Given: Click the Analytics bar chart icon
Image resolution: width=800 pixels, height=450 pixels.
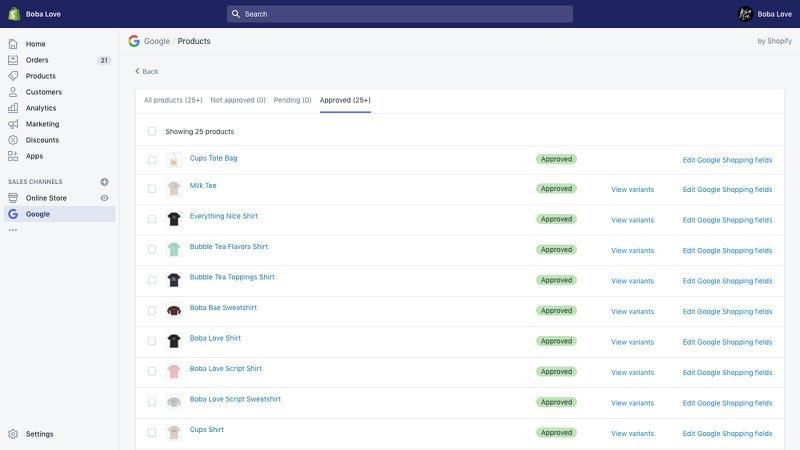Looking at the screenshot, I should tap(13, 108).
